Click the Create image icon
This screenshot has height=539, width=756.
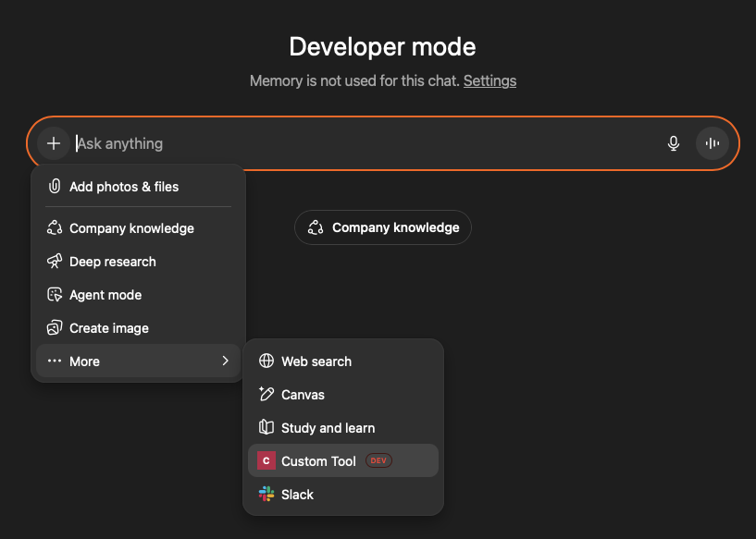(55, 327)
